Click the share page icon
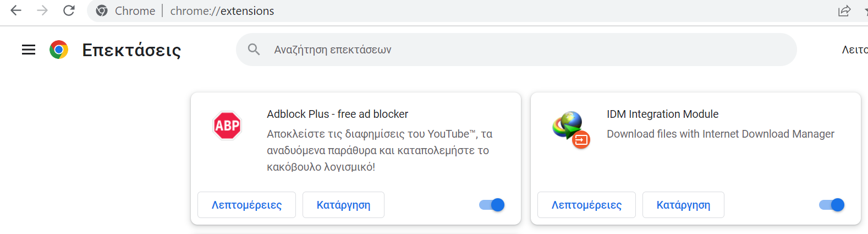Screen dimensions: 868x234 pyautogui.click(x=844, y=11)
